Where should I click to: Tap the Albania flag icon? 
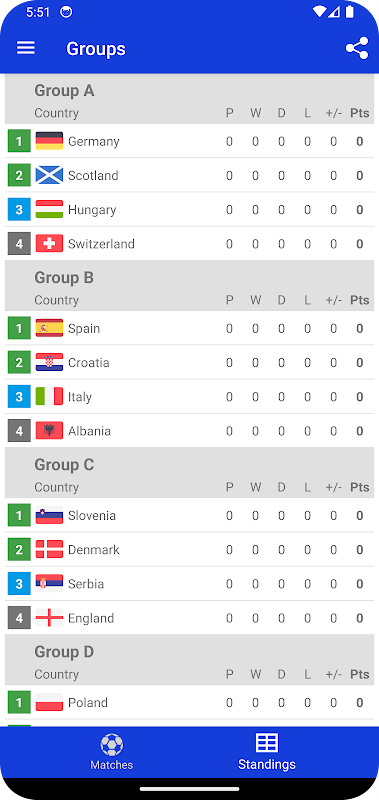click(49, 431)
